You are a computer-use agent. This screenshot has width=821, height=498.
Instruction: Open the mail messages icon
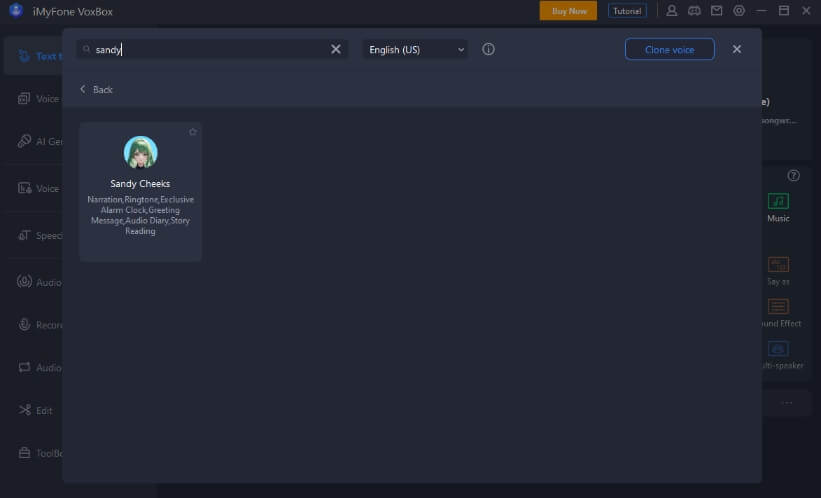(716, 11)
